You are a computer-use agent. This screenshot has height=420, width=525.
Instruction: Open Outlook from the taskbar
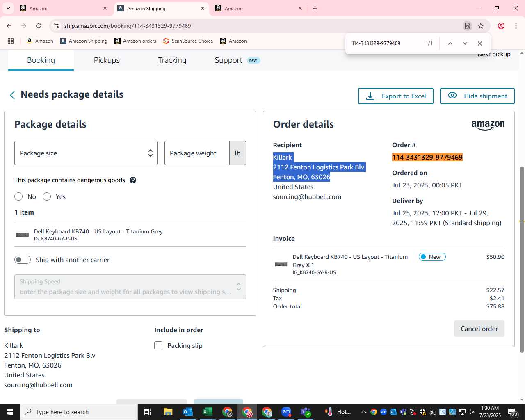[188, 412]
